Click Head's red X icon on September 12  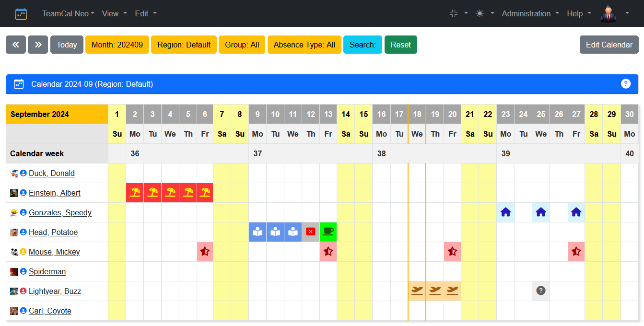click(x=311, y=232)
